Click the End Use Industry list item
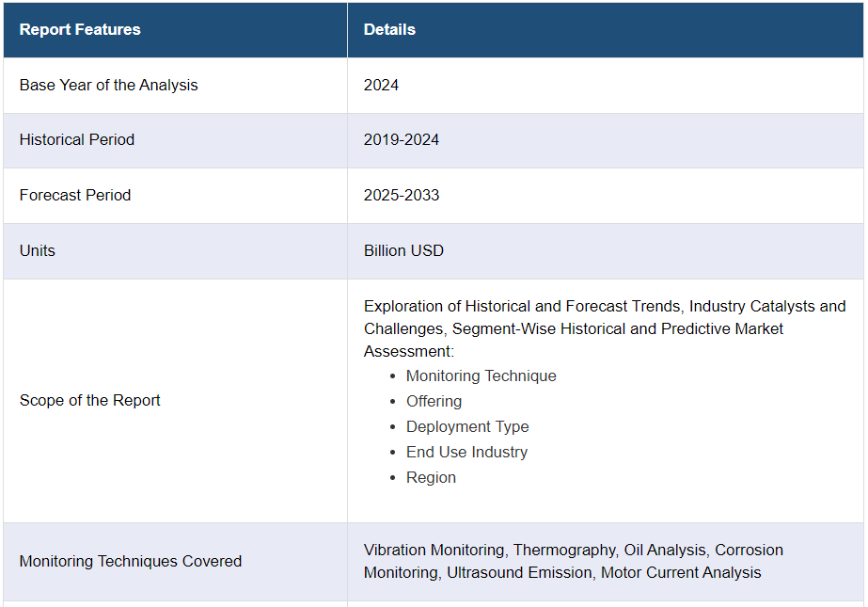This screenshot has width=868, height=607. [466, 452]
